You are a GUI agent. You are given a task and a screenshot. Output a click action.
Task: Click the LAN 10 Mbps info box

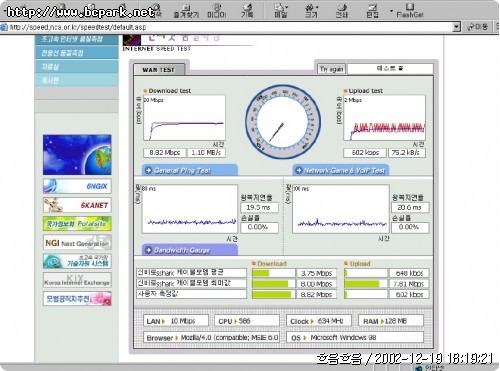pos(176,321)
